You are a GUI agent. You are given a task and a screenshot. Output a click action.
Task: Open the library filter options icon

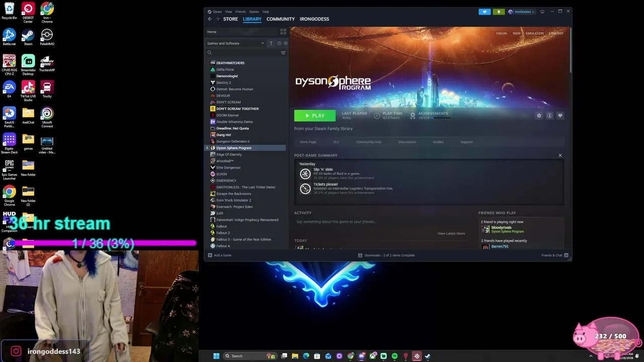point(283,52)
